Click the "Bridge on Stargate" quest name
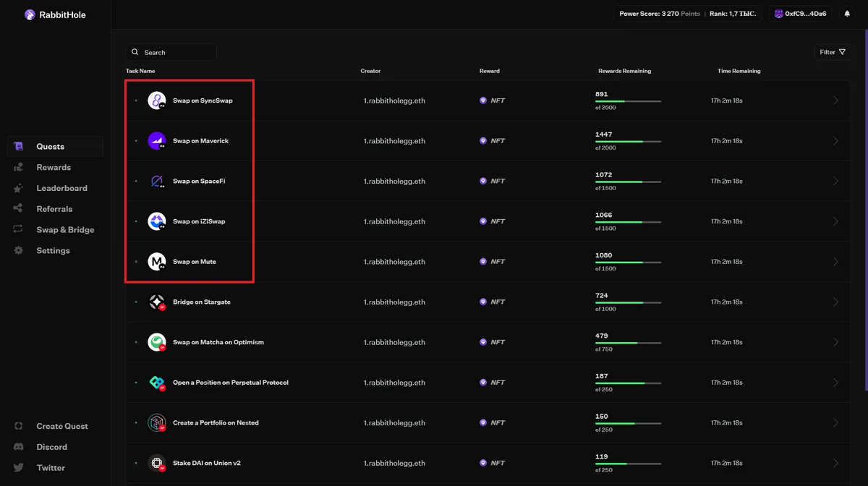Viewport: 868px width, 486px height. pos(202,302)
